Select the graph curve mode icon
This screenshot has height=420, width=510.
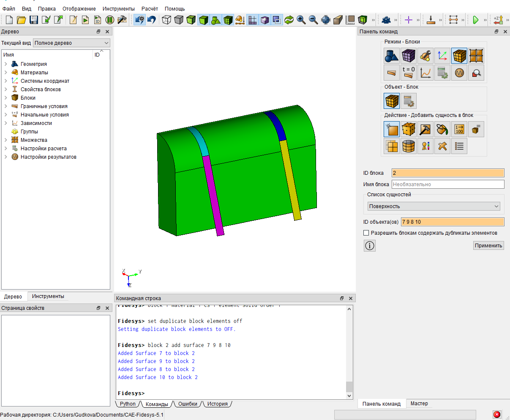[x=425, y=73]
